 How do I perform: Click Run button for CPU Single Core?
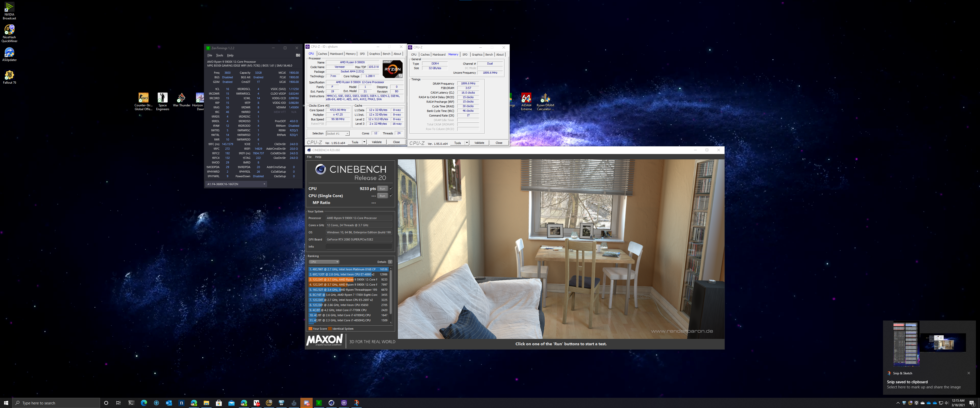[x=382, y=196]
